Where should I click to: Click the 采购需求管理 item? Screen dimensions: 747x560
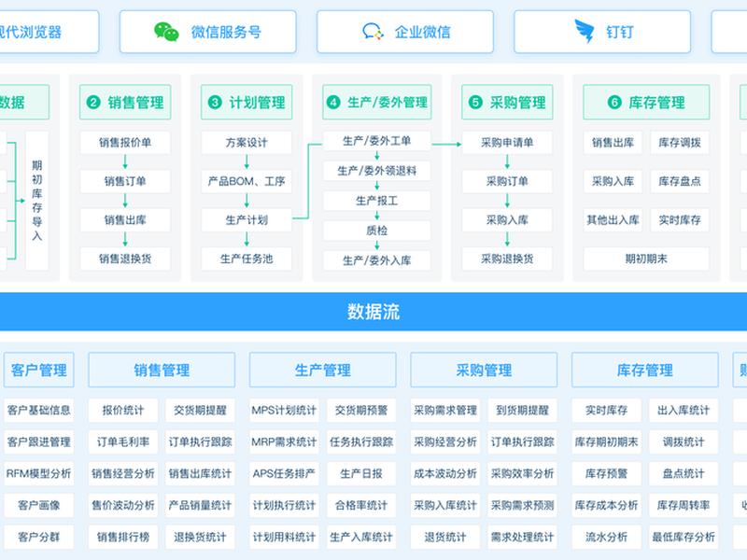coord(445,410)
